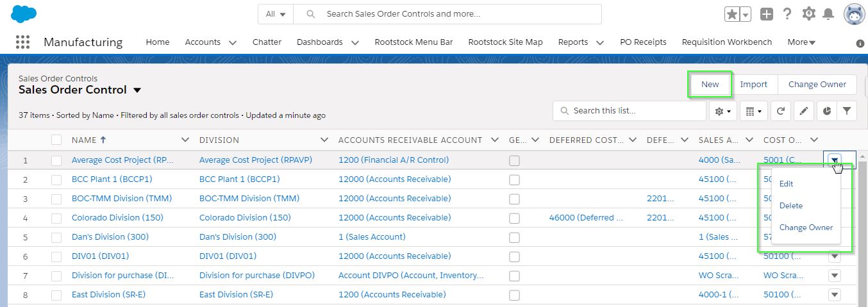The image size is (868, 307).
Task: Click the global search field
Action: click(447, 14)
